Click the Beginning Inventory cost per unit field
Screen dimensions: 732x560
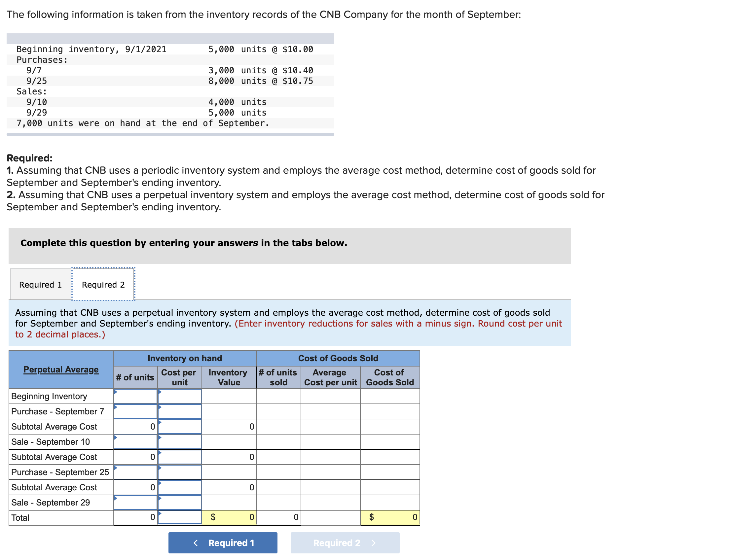(179, 396)
